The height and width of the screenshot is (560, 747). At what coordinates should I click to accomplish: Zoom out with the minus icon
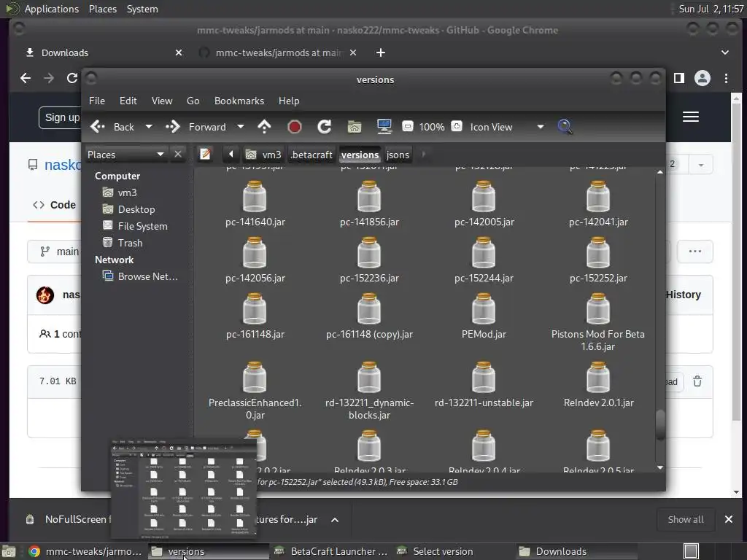click(x=407, y=127)
